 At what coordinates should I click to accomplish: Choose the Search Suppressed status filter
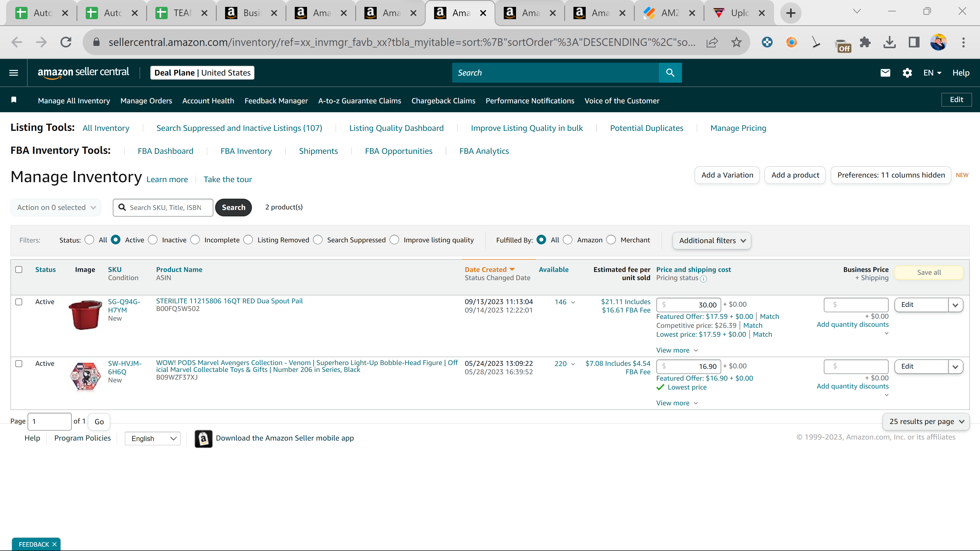pyautogui.click(x=318, y=240)
